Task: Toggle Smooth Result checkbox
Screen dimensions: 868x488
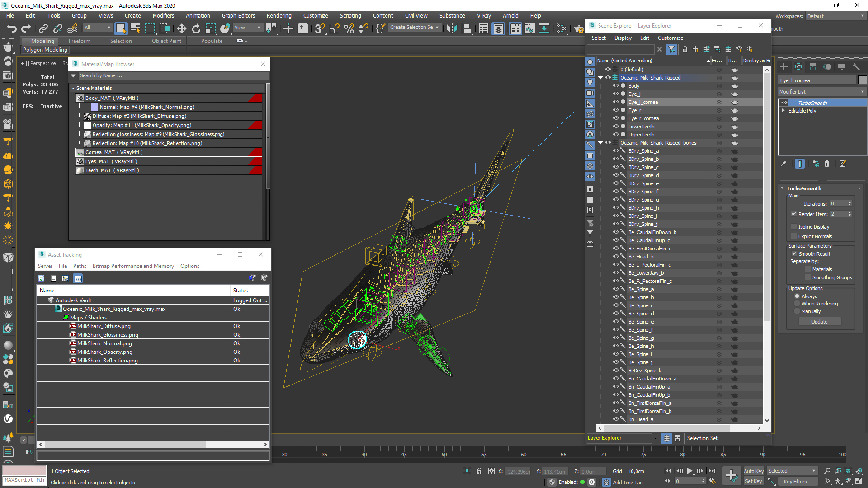Action: click(794, 254)
